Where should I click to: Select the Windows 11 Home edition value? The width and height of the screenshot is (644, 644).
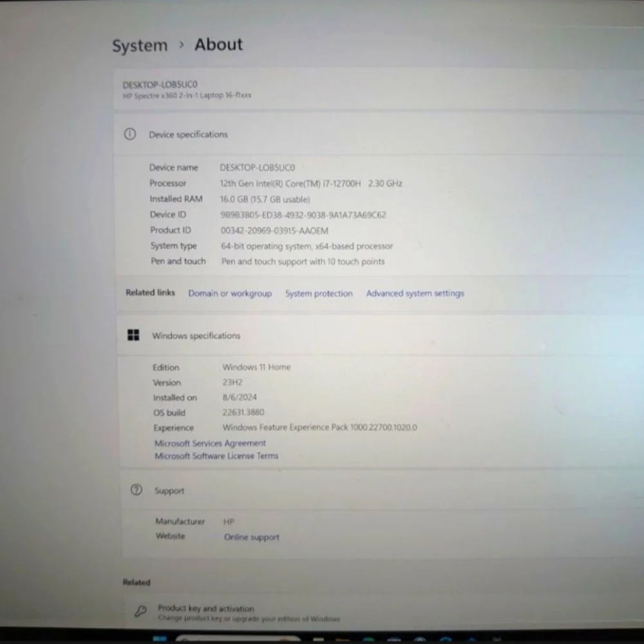pos(257,367)
